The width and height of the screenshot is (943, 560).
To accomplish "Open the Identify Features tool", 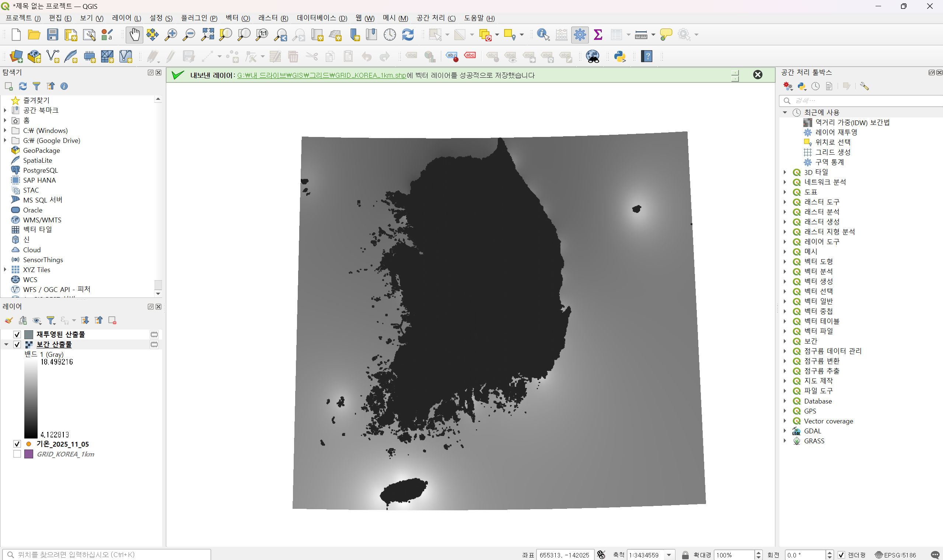I will [x=543, y=35].
